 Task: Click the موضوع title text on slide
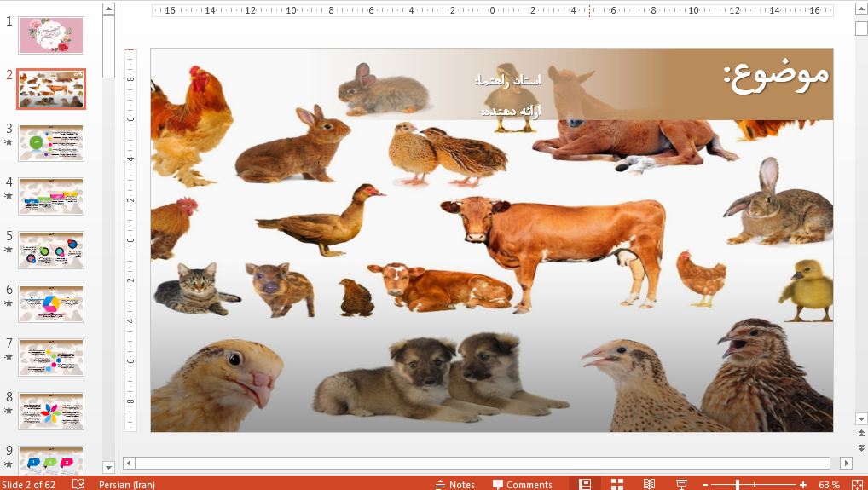775,73
